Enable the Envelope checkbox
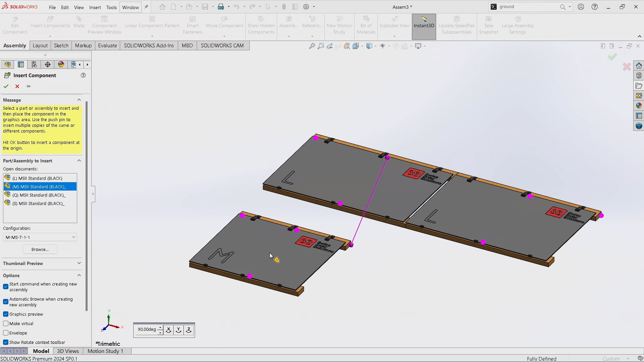Image resolution: width=644 pixels, height=362 pixels. 6,333
